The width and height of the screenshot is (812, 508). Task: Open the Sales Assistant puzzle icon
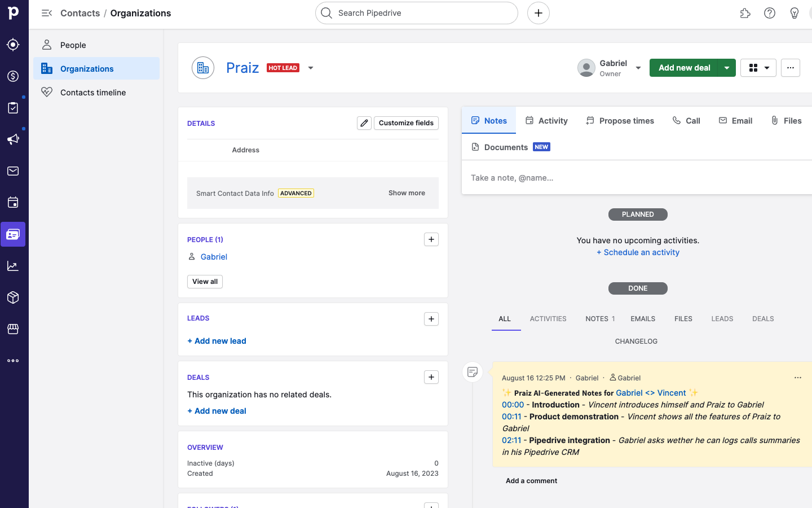tap(745, 13)
